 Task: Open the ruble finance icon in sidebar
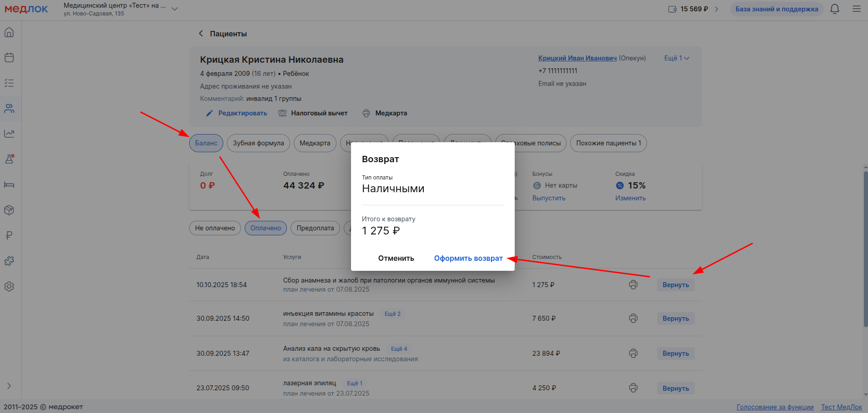pos(9,235)
